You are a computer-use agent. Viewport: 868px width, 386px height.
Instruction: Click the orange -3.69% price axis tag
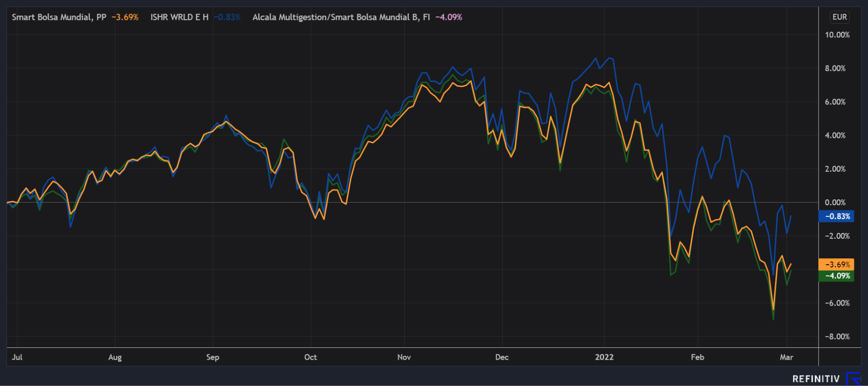click(836, 264)
